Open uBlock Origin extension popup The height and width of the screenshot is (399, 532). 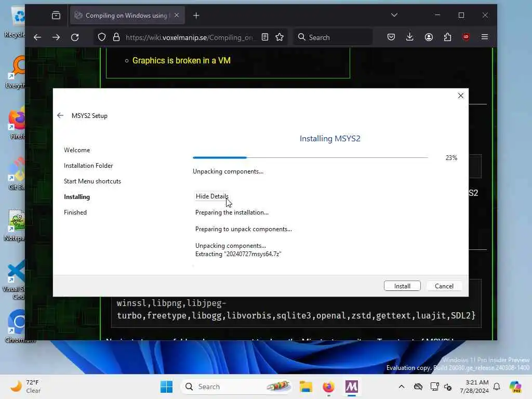tap(466, 37)
